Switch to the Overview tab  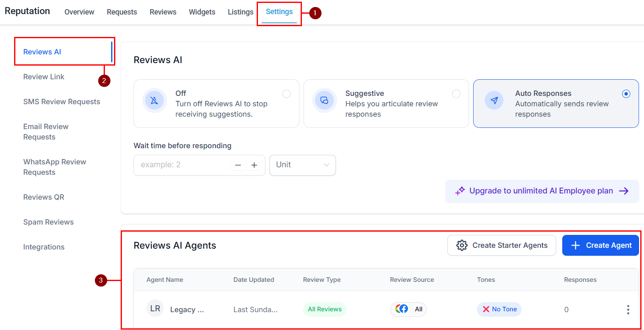pos(79,12)
